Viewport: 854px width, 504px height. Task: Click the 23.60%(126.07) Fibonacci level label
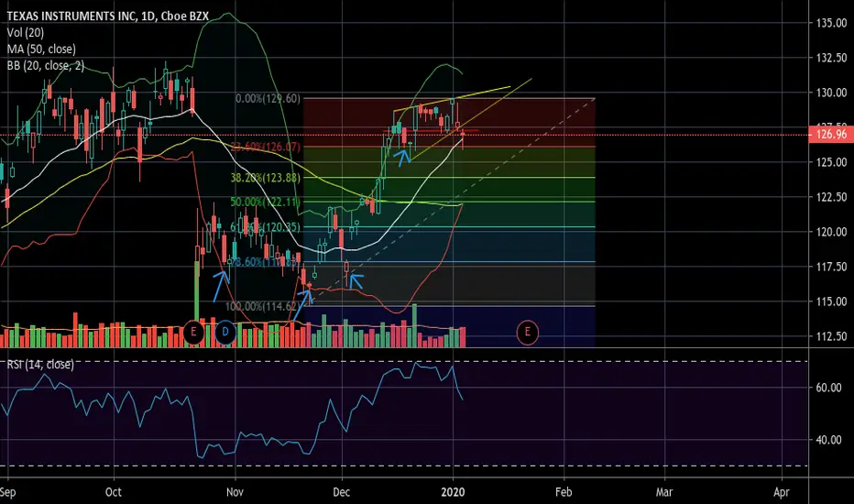pyautogui.click(x=265, y=147)
